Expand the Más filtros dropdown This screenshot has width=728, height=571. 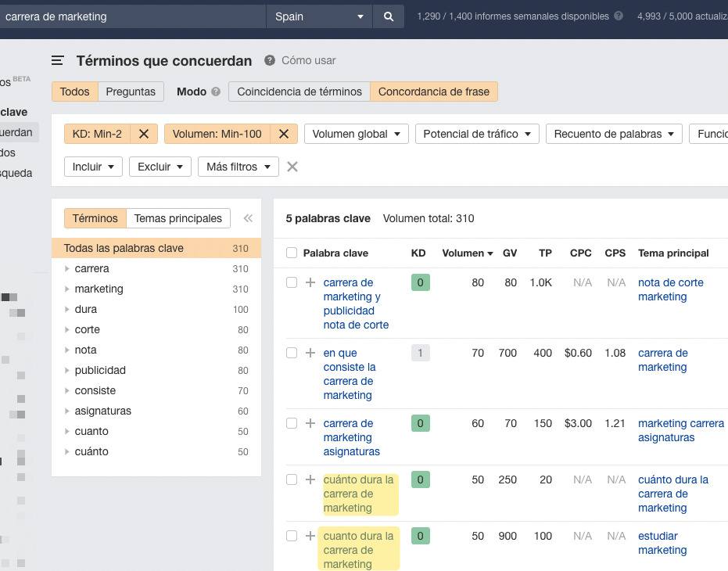click(x=238, y=167)
